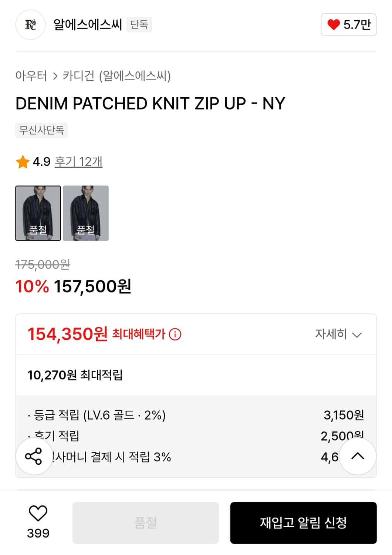The image size is (392, 555).
Task: Click the chevron beside 자세히
Action: tap(357, 335)
